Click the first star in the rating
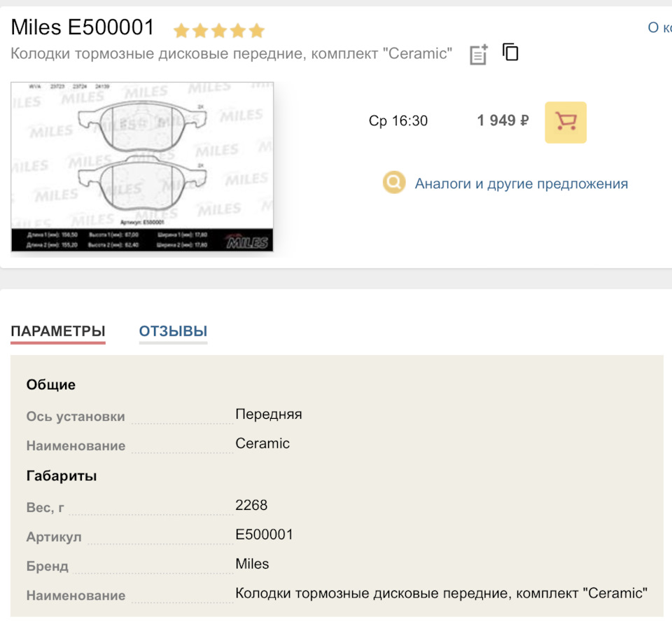 pos(181,30)
